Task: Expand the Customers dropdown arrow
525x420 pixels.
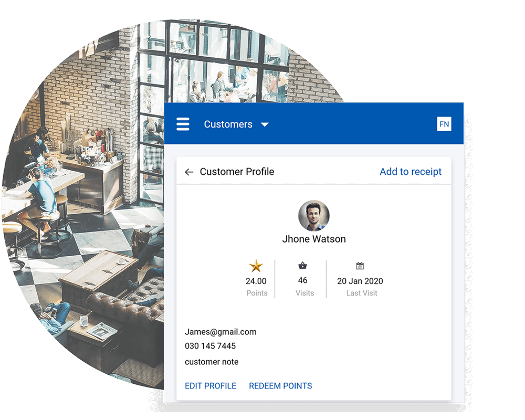Action: click(265, 125)
